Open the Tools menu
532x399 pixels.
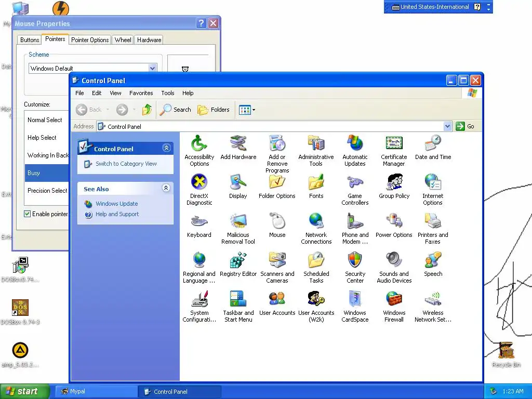click(168, 93)
